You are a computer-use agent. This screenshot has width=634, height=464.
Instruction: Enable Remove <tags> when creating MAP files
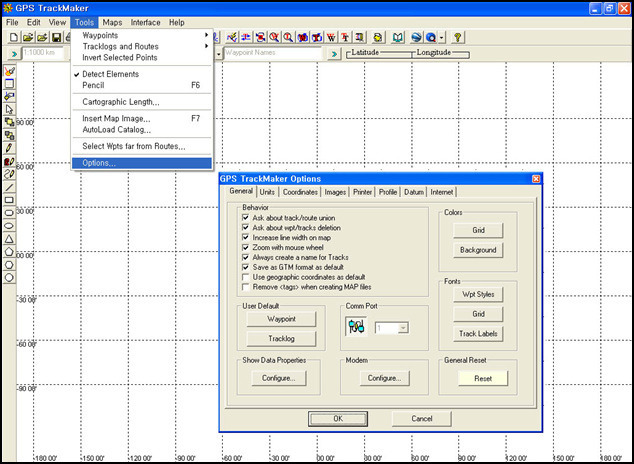245,287
